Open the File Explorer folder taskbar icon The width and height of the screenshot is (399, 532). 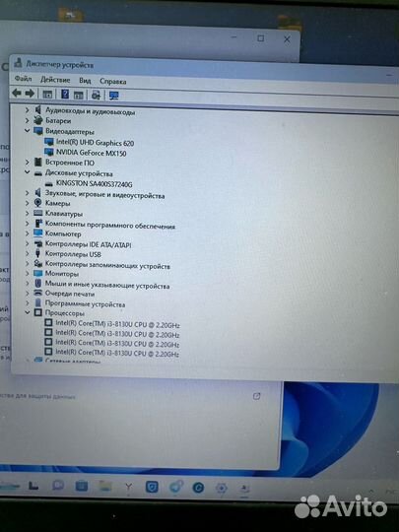point(104,486)
